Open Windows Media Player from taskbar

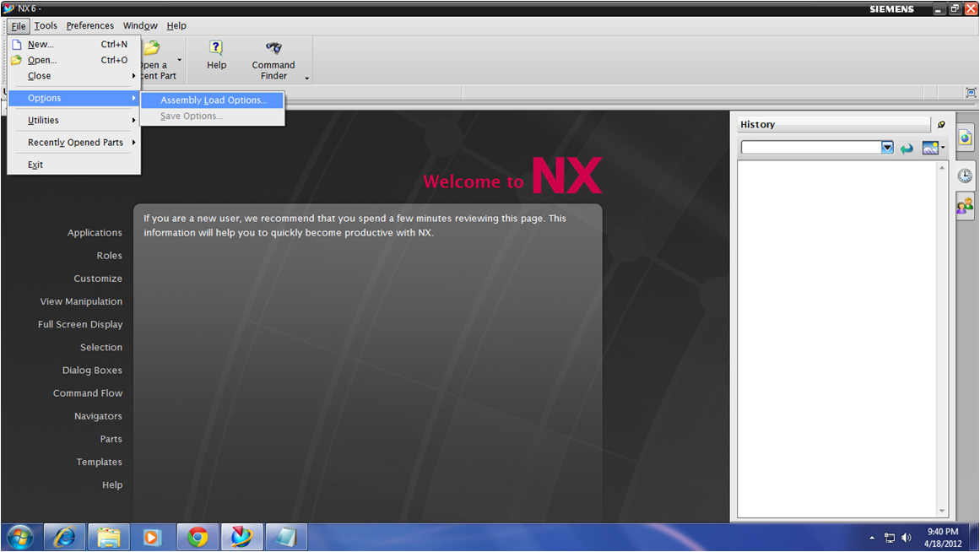click(153, 538)
